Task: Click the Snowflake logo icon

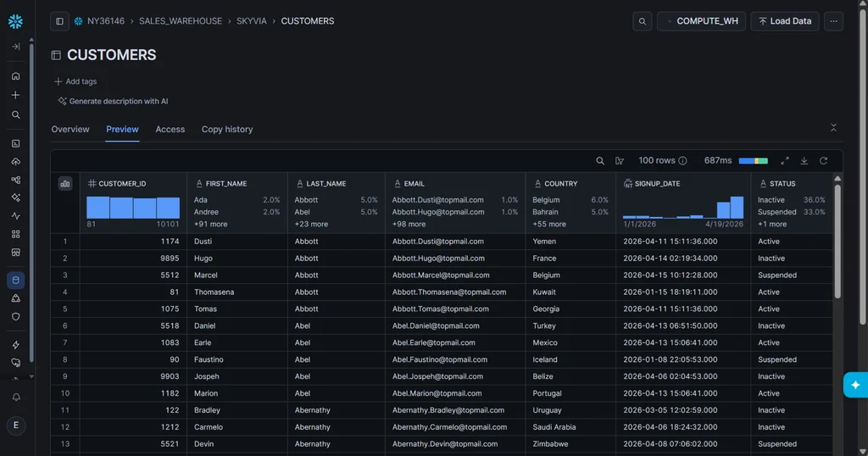Action: click(x=15, y=21)
